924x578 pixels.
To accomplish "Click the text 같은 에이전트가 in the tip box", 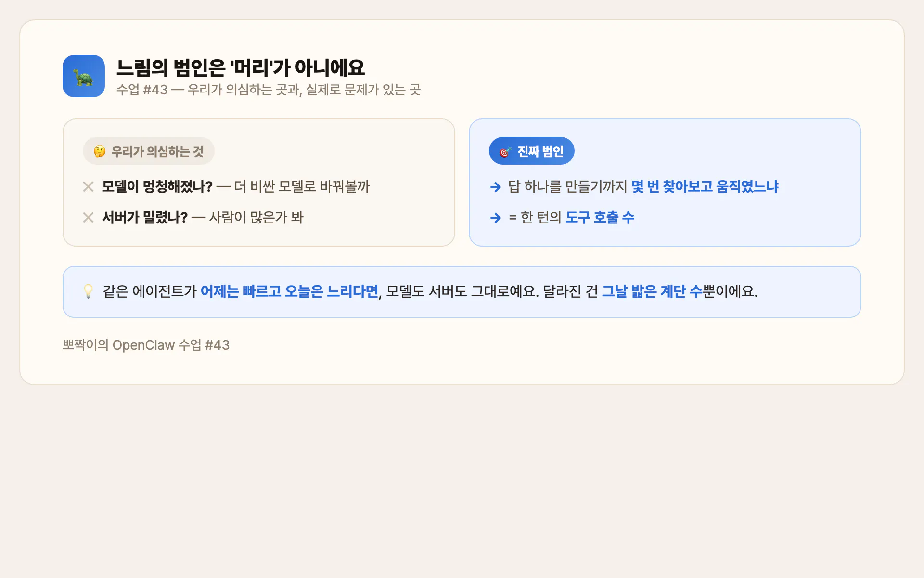I will pos(150,291).
